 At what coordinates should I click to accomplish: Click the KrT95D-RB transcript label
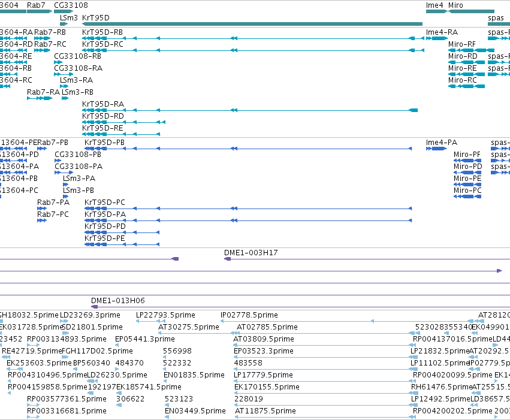pos(102,32)
